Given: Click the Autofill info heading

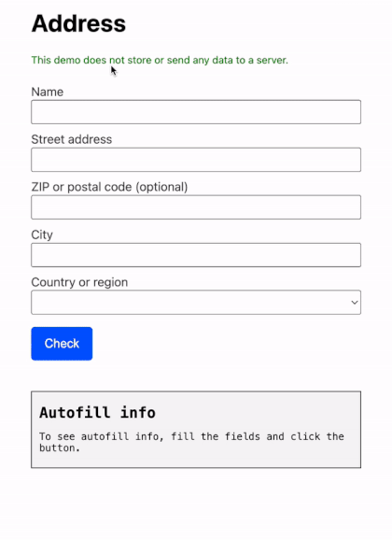Looking at the screenshot, I should tap(97, 413).
